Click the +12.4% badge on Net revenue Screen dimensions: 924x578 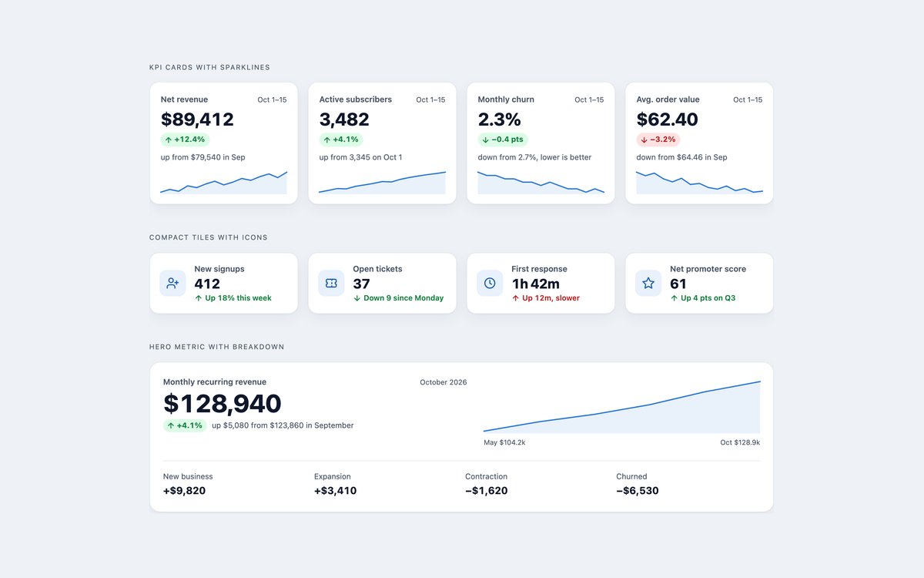[185, 139]
